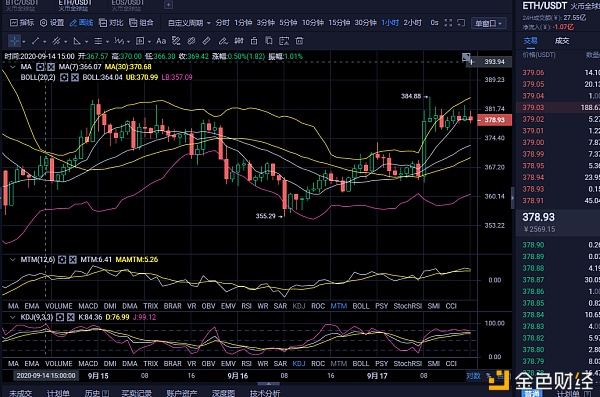The height and width of the screenshot is (397, 600).
Task: Collapse the MTM indicator panel chevron
Action: coord(13,260)
